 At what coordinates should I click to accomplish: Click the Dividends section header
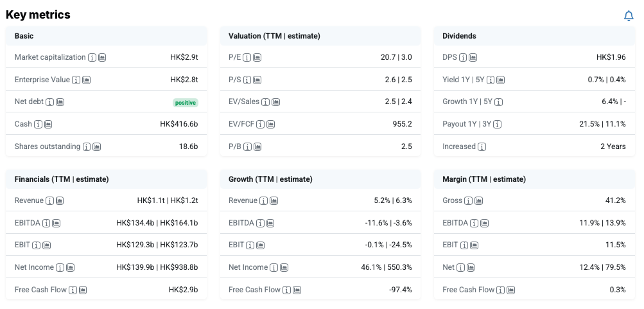[459, 36]
